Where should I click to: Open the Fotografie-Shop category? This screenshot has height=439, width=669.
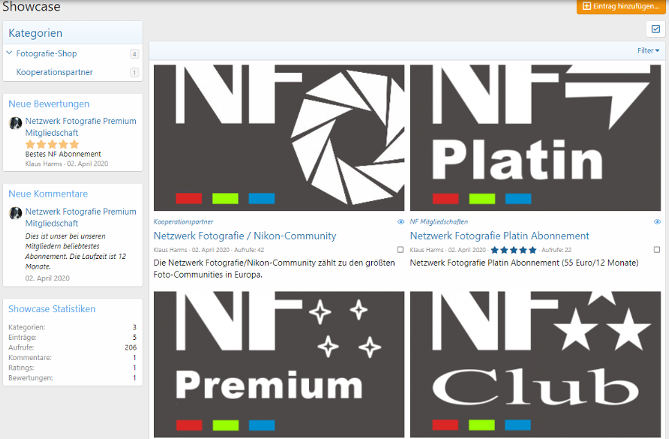pos(47,54)
